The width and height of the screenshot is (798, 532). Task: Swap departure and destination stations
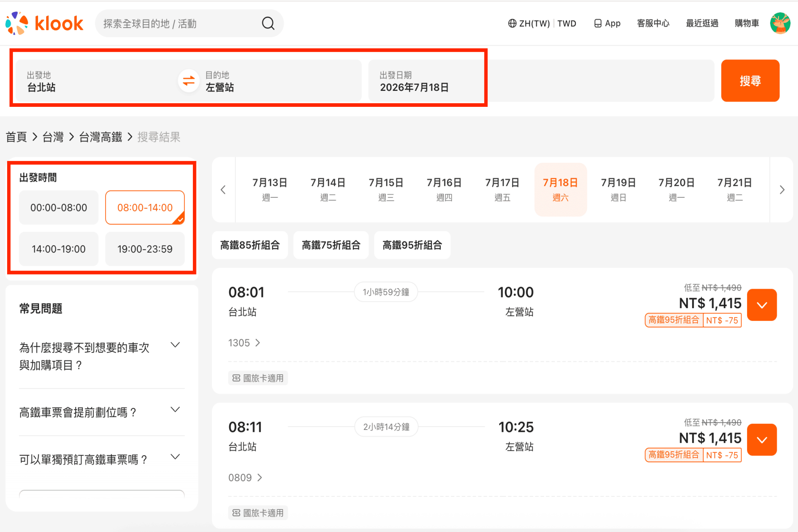(189, 81)
